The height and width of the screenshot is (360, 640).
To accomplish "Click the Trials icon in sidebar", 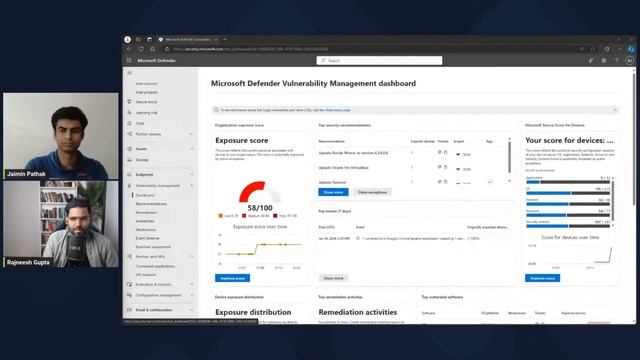I will pos(129,123).
